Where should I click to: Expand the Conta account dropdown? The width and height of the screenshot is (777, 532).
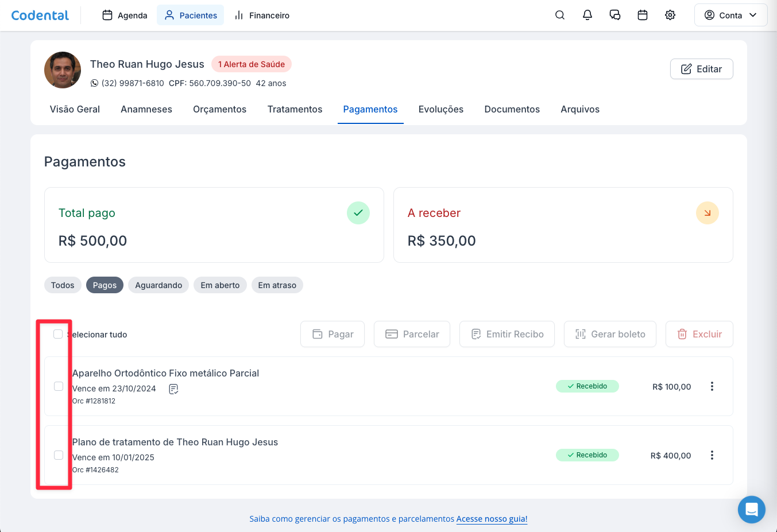point(730,15)
